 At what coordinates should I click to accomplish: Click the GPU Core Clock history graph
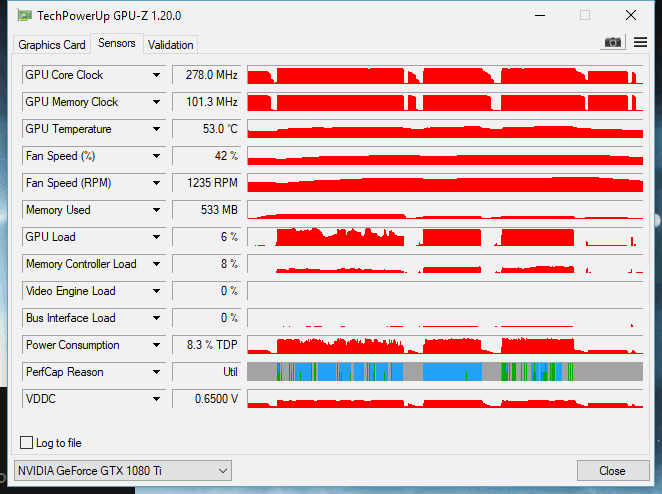[445, 75]
